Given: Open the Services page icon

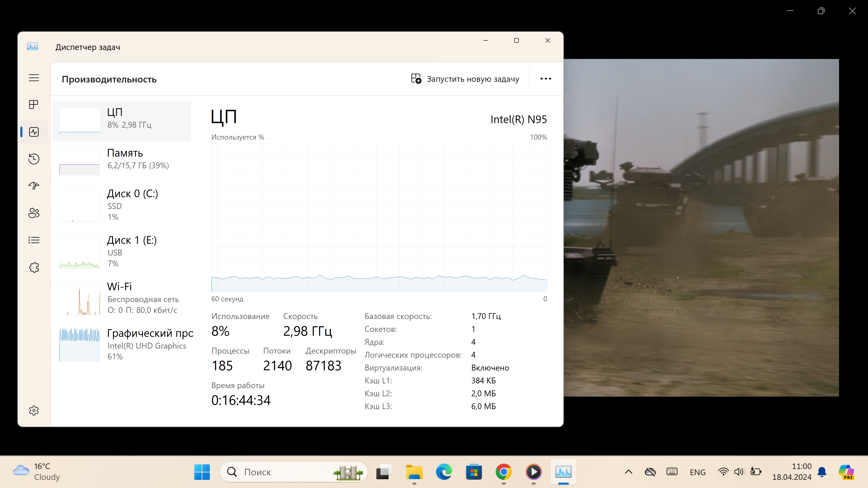Looking at the screenshot, I should [x=34, y=267].
